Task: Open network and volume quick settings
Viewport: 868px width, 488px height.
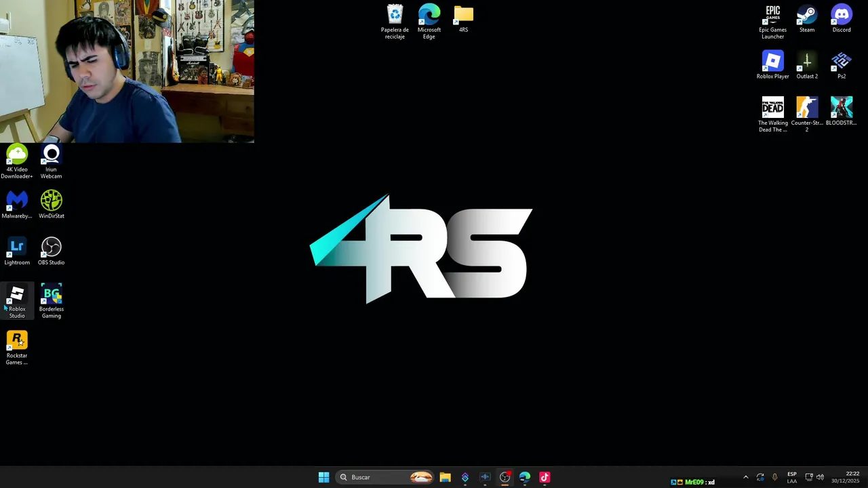Action: pyautogui.click(x=814, y=477)
